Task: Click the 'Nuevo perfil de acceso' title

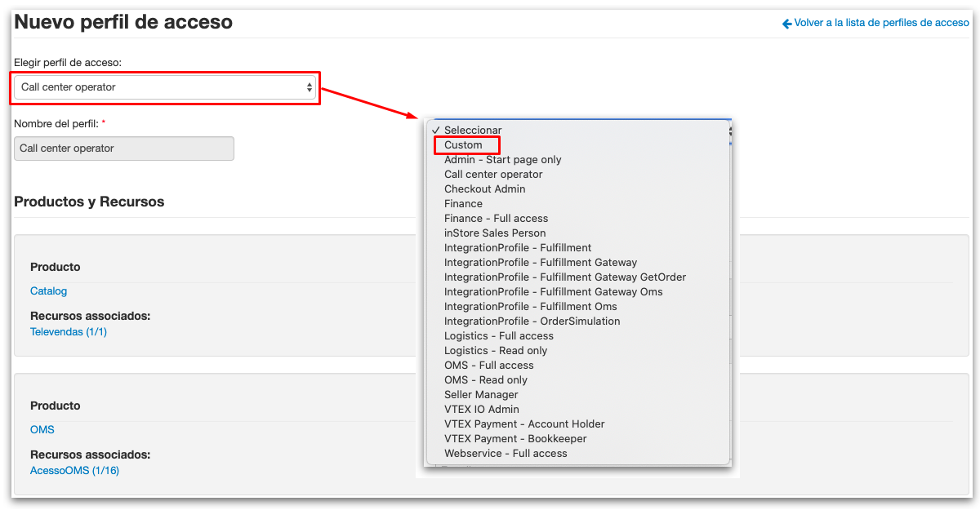Action: click(x=123, y=23)
